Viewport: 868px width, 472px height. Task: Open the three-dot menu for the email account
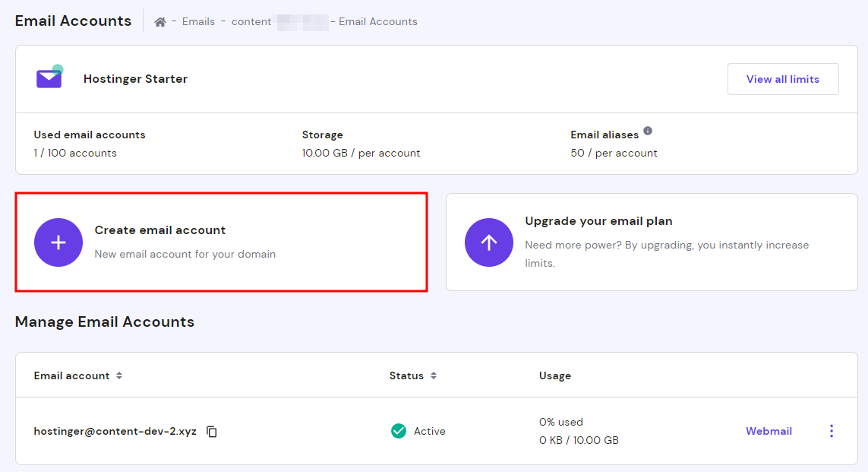click(x=832, y=431)
